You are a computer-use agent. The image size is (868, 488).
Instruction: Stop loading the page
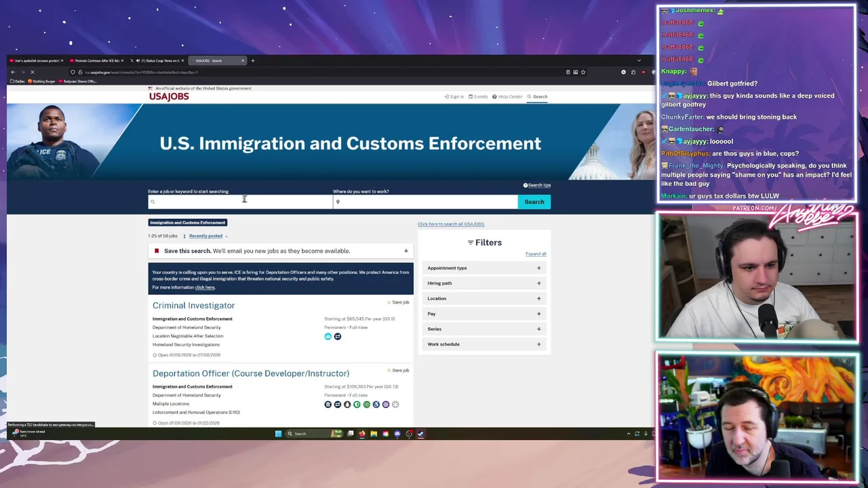click(x=32, y=72)
